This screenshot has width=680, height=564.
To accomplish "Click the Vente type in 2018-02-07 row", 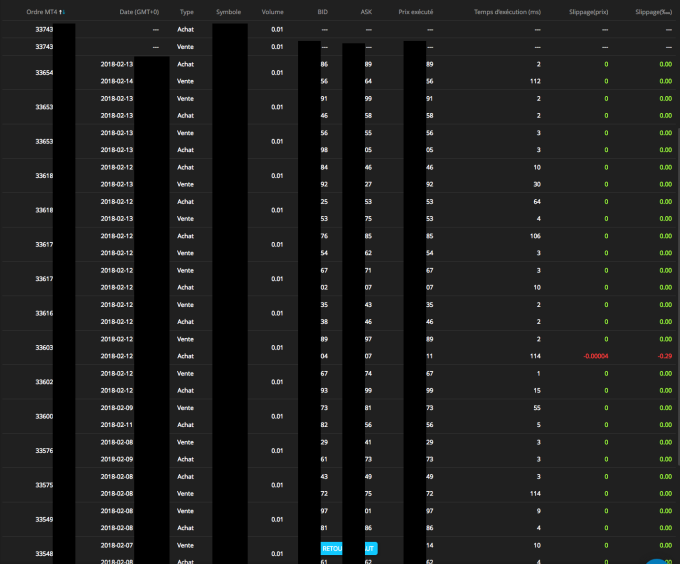I will tap(185, 545).
